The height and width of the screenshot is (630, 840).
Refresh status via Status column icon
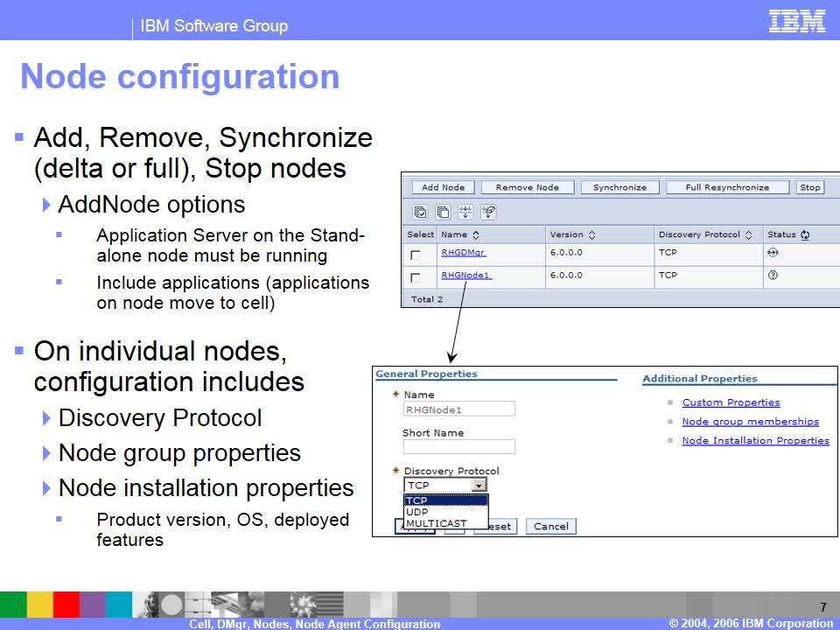805,234
